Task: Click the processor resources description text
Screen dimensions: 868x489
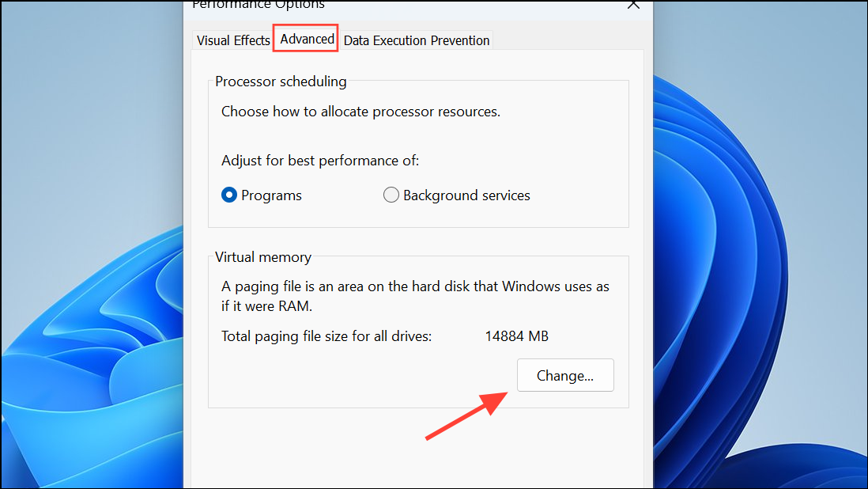Action: pyautogui.click(x=360, y=111)
